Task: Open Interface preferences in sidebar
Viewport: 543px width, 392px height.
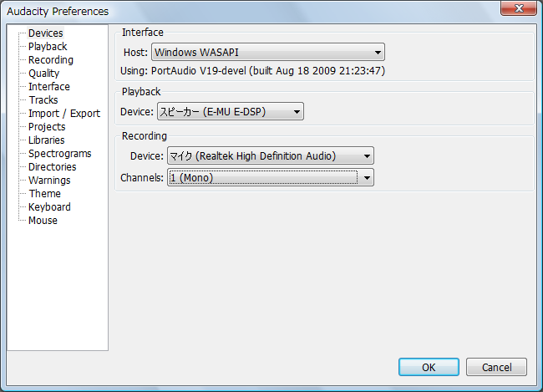Action: (x=48, y=87)
